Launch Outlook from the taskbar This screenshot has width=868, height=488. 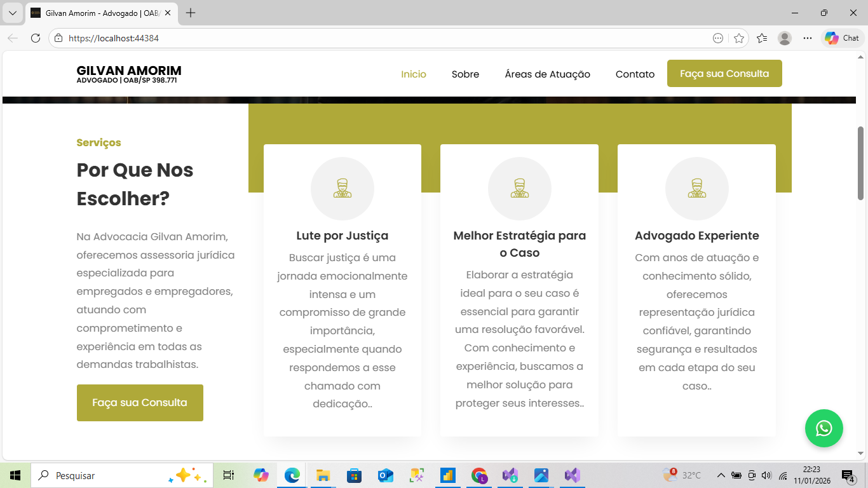click(384, 475)
